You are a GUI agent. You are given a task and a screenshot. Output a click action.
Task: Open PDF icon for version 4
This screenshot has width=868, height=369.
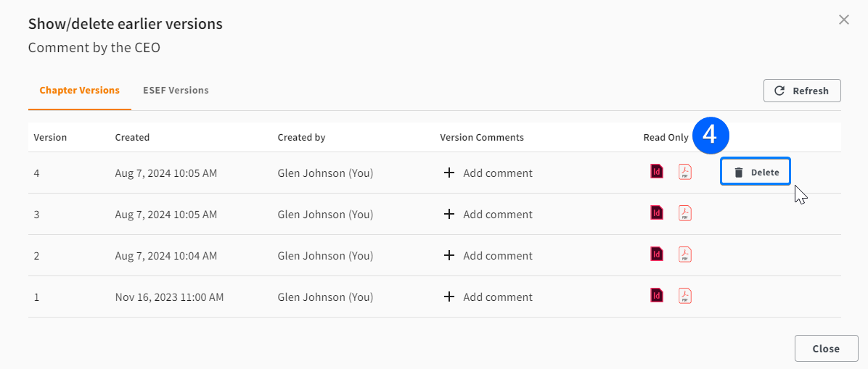coord(685,172)
